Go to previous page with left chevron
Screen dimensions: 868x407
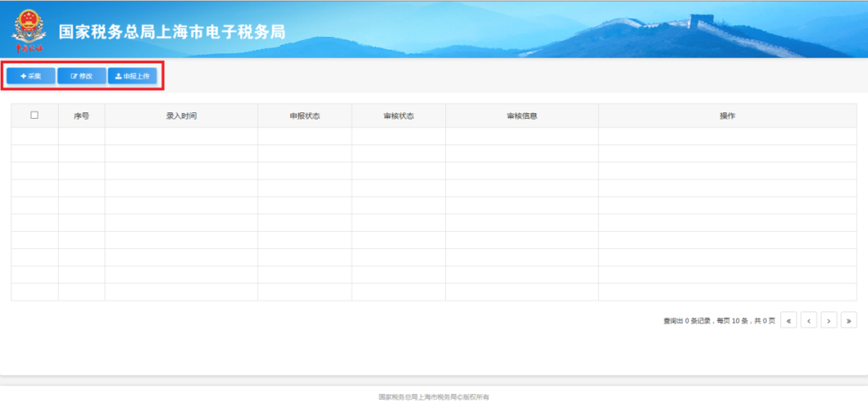coord(809,320)
